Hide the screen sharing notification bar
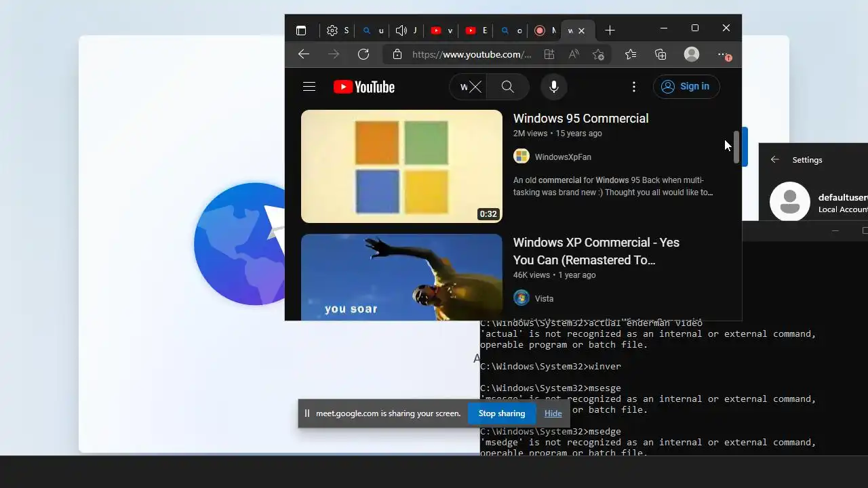Image resolution: width=868 pixels, height=488 pixels. tap(553, 413)
